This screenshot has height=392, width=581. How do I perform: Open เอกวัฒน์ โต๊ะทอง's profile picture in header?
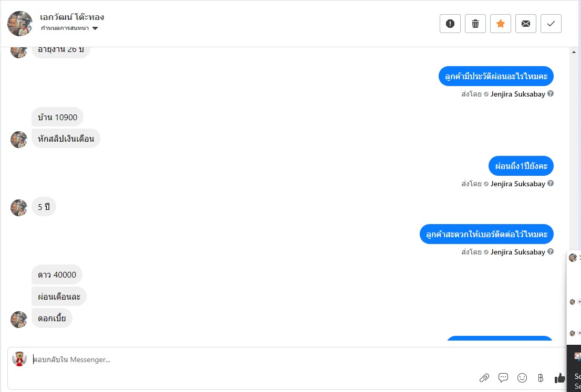(20, 24)
